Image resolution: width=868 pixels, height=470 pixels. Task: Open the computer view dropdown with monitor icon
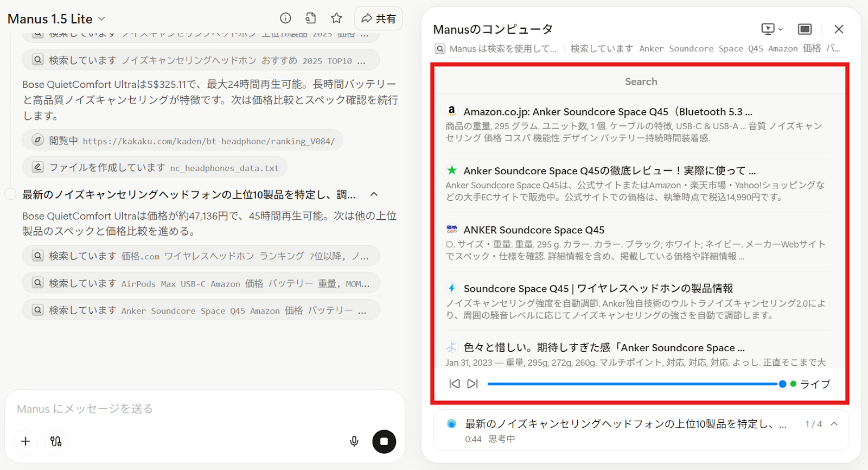click(772, 29)
